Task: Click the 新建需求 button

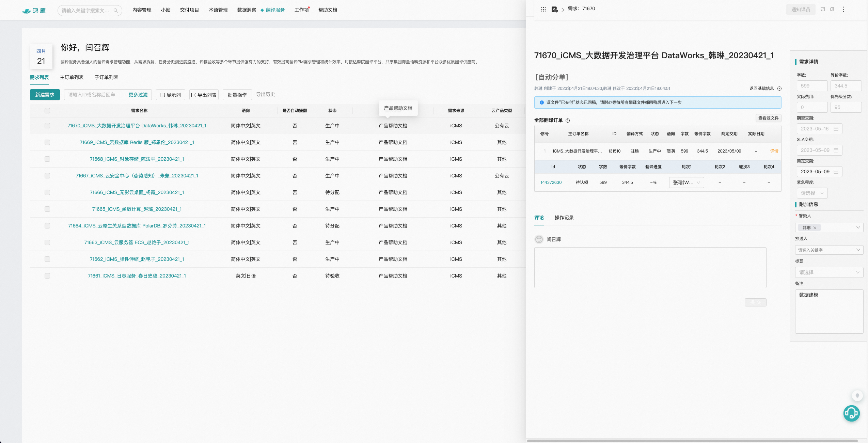Action: 45,95
